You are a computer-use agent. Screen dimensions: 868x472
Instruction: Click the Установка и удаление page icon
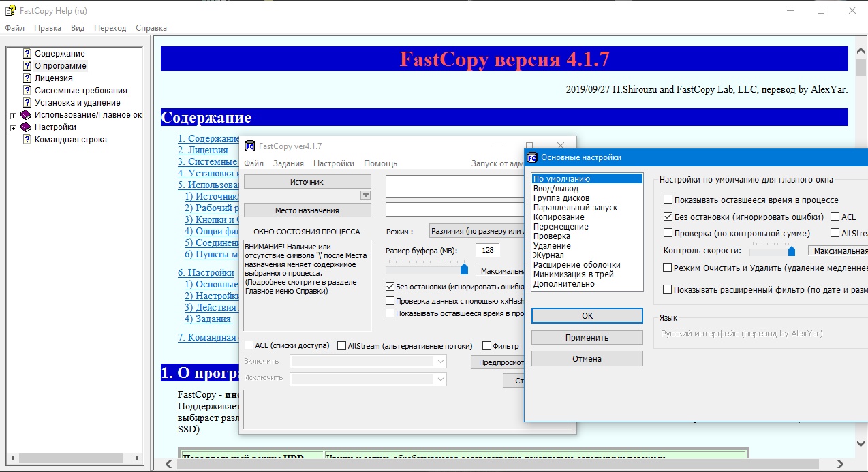coord(27,103)
